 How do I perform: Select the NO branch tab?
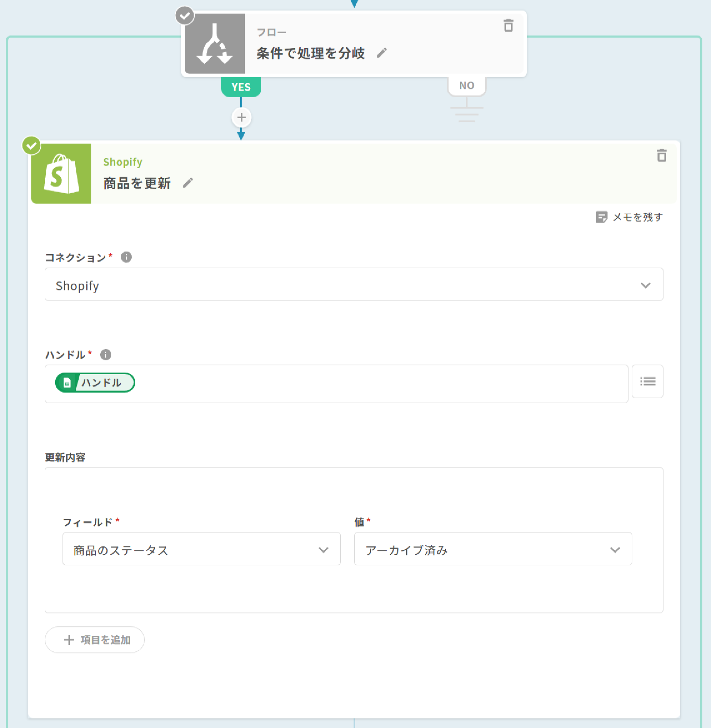pos(466,86)
